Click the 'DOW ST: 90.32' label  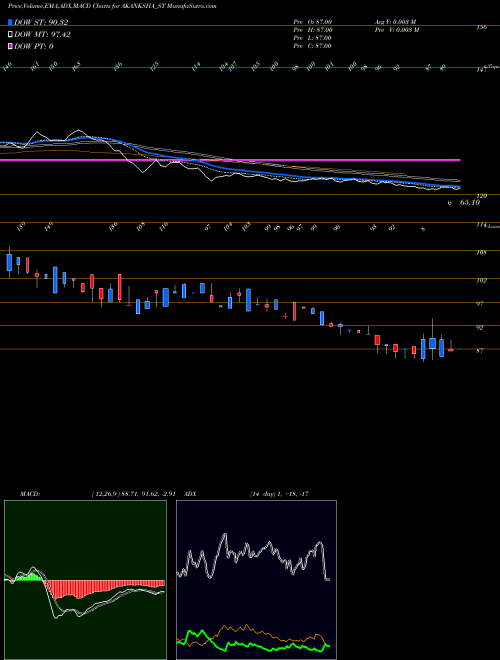pos(41,22)
